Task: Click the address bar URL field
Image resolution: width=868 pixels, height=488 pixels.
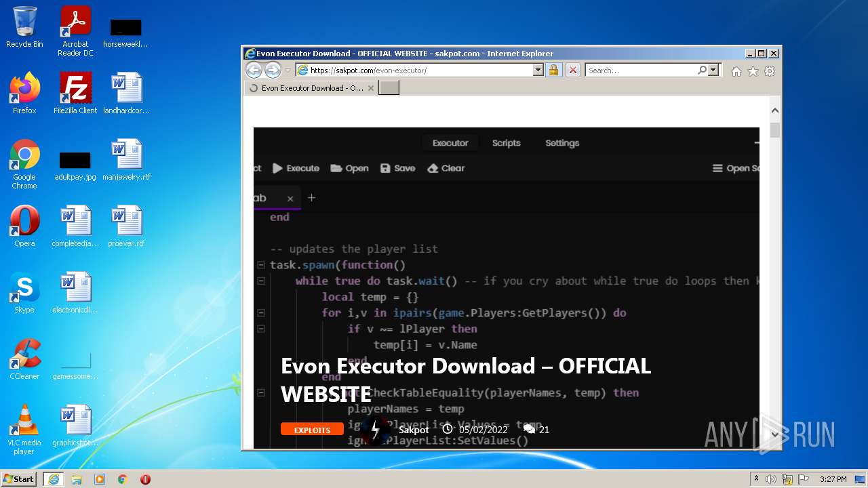Action: pyautogui.click(x=420, y=70)
